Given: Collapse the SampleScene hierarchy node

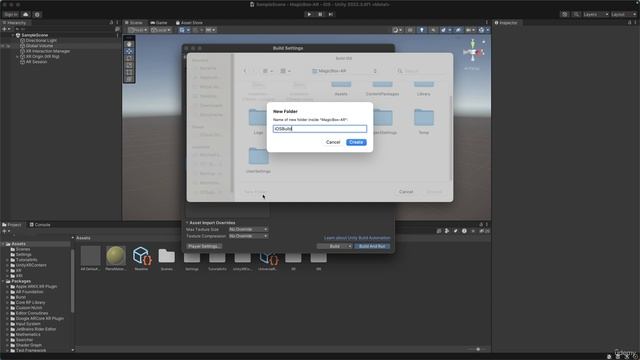Looking at the screenshot, I should [13, 36].
